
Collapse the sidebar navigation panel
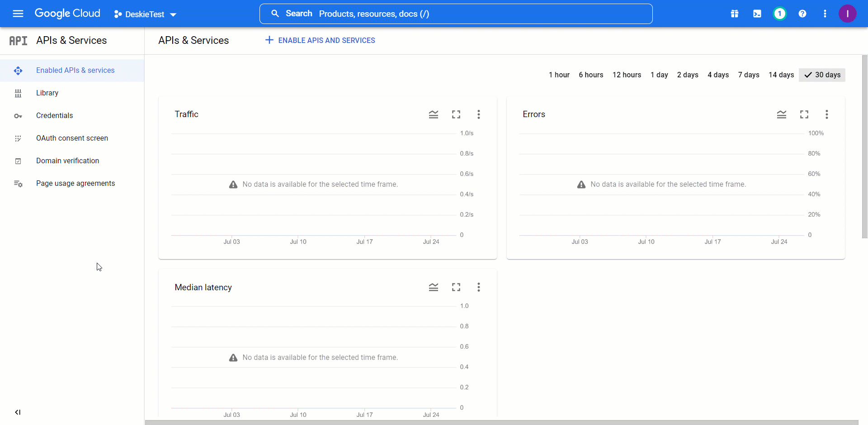(18, 412)
